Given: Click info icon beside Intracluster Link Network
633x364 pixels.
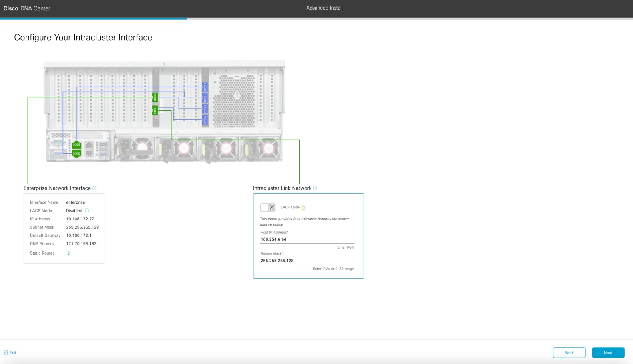Looking at the screenshot, I should pos(315,188).
